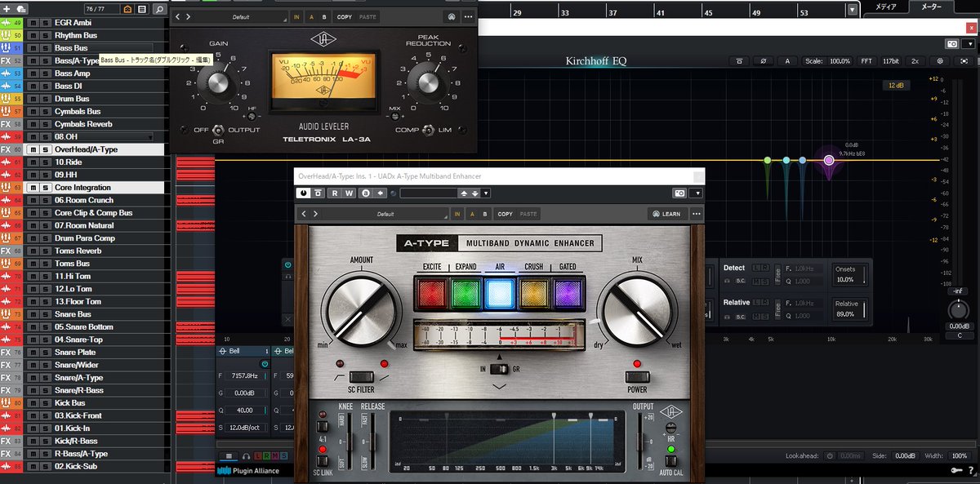Open A-Type preset browser dropdown arrow

485,193
